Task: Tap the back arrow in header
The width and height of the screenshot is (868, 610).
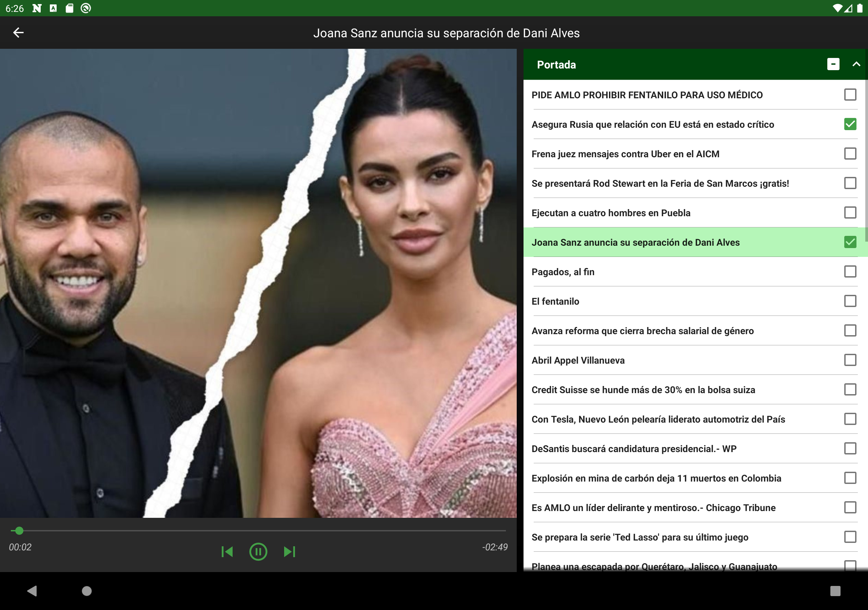Action: 18,33
